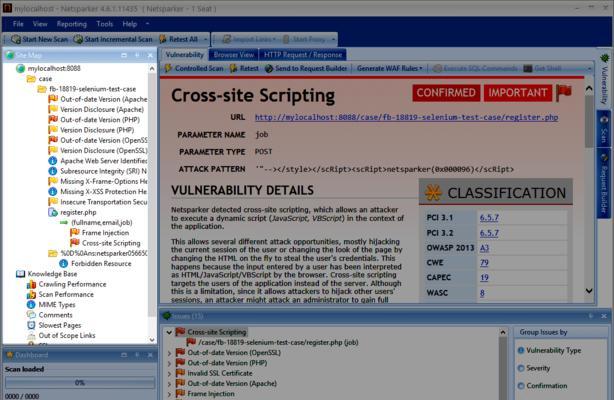The image size is (614, 400).
Task: Click the Crawling Performance chart icon
Action: [31, 284]
